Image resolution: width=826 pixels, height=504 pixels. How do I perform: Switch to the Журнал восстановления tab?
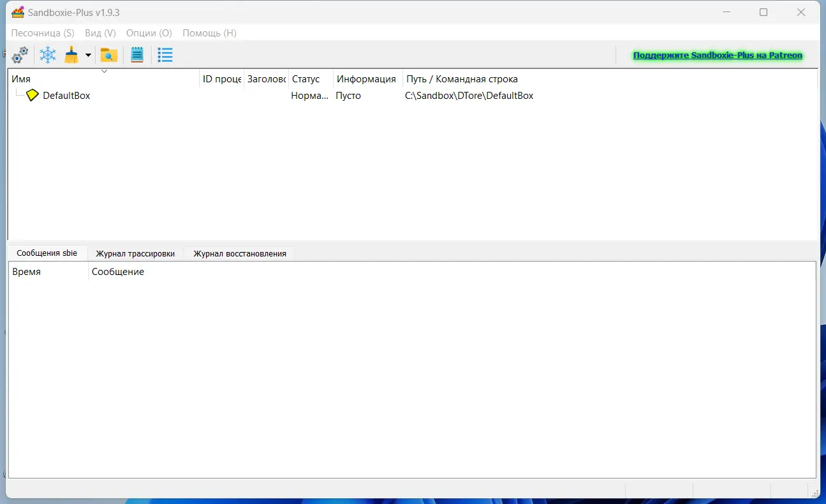click(240, 254)
